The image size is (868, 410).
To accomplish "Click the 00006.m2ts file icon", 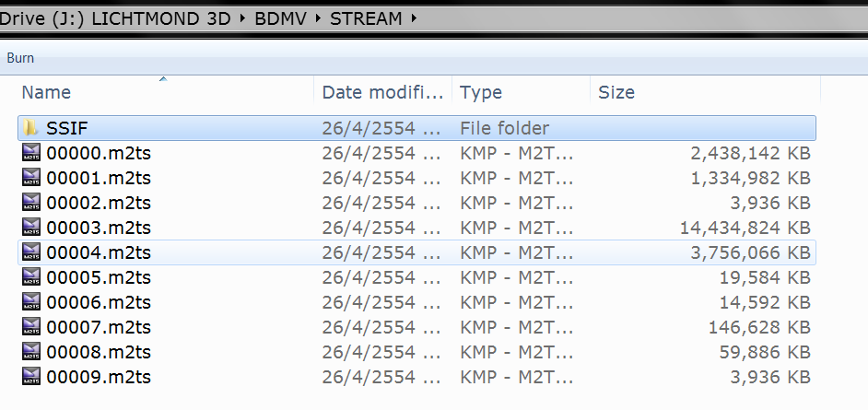I will pos(31,302).
